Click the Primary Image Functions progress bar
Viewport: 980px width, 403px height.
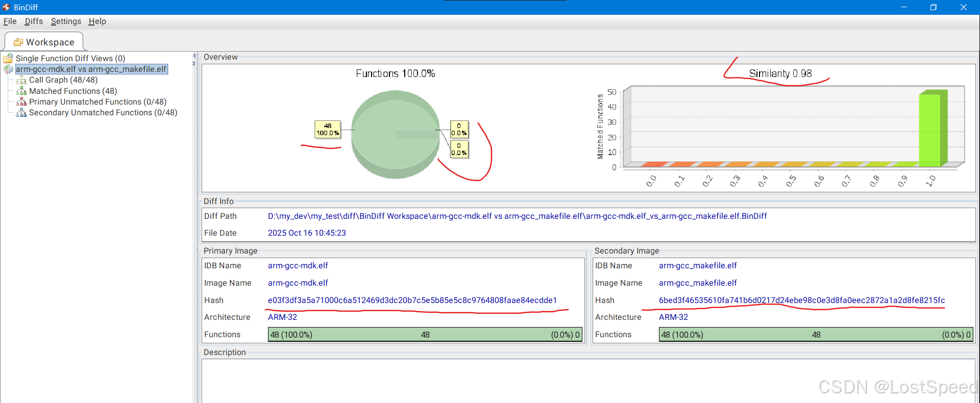[x=425, y=335]
